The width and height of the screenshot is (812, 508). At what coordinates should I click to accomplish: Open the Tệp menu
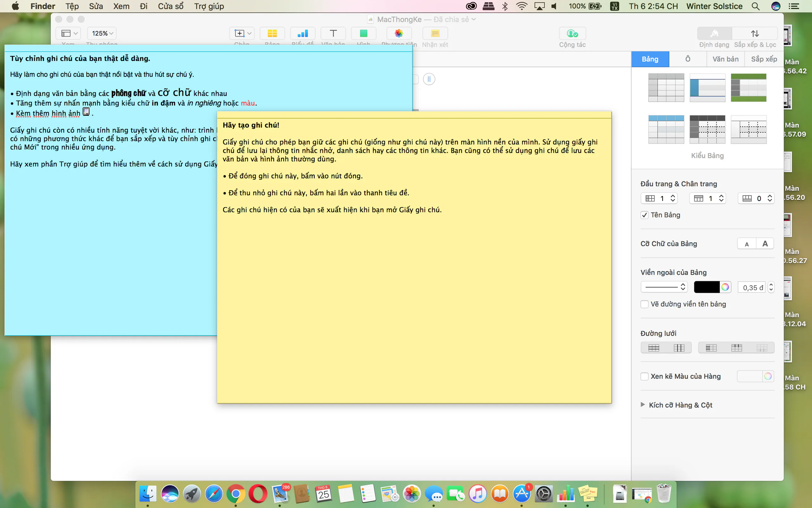click(x=72, y=6)
